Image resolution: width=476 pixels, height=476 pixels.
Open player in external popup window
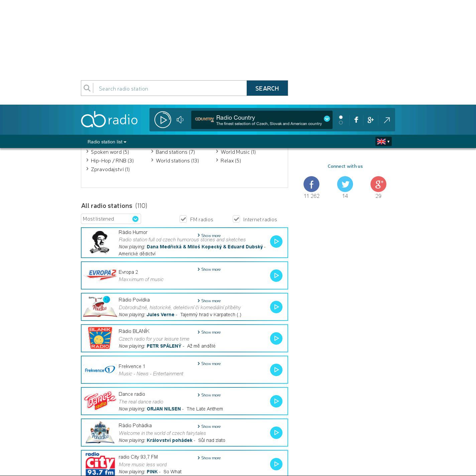click(387, 120)
